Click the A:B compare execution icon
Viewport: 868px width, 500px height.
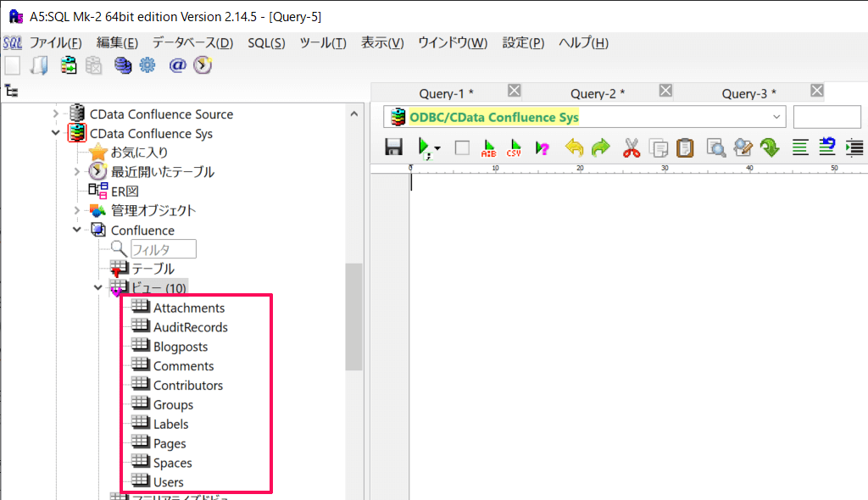point(488,147)
